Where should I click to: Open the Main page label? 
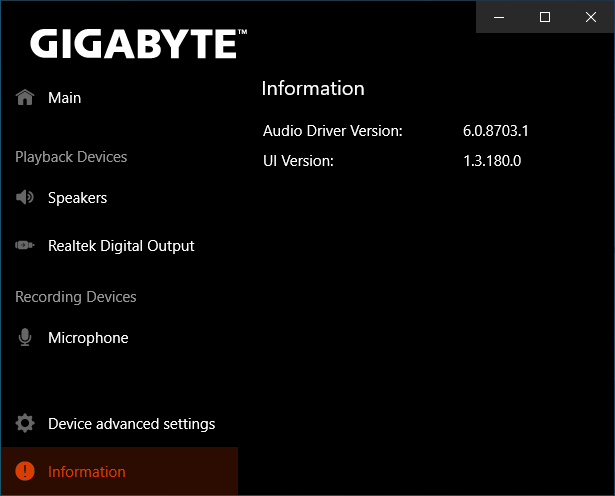click(x=64, y=98)
